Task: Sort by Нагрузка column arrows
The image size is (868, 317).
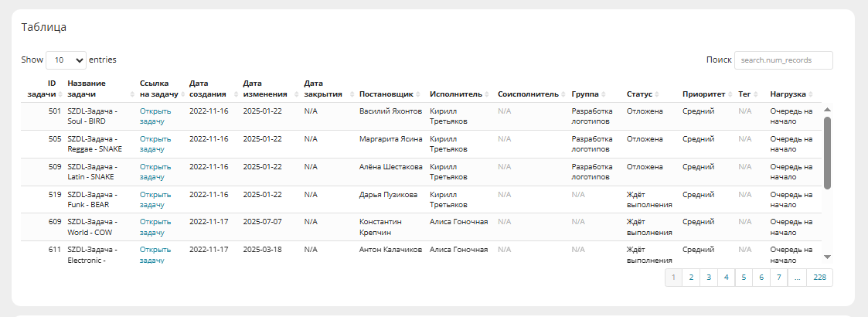Action: (811, 94)
